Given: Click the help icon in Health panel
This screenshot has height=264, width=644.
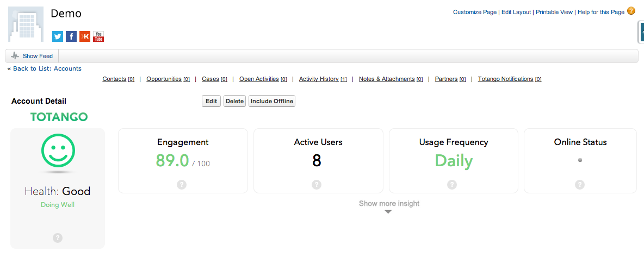Looking at the screenshot, I should (x=58, y=238).
